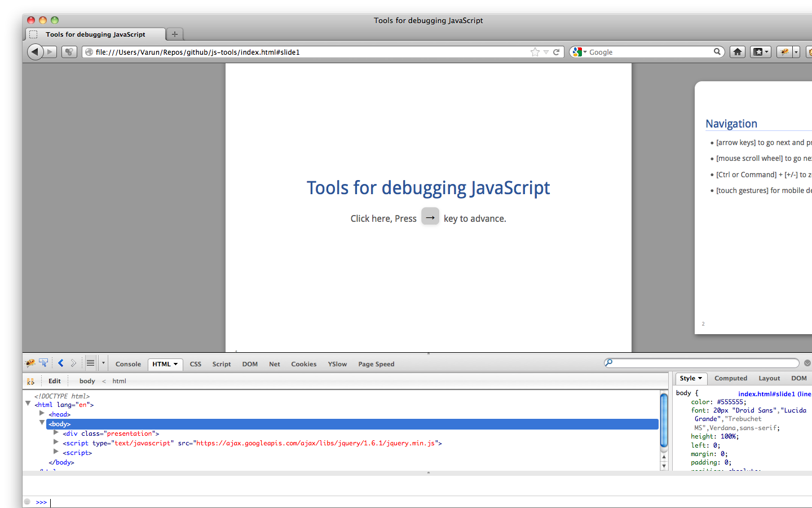This screenshot has width=812, height=508.
Task: Bookmark this page with the star icon
Action: [535, 52]
